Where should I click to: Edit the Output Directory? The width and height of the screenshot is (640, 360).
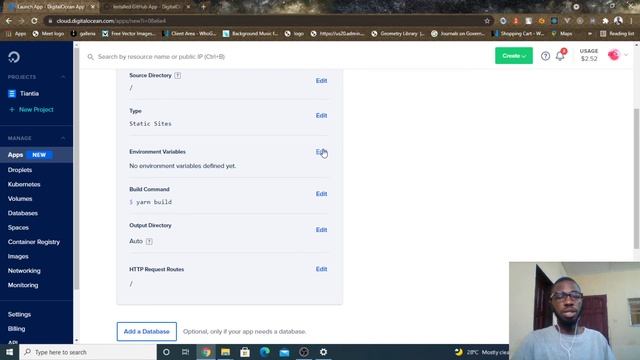tap(321, 230)
